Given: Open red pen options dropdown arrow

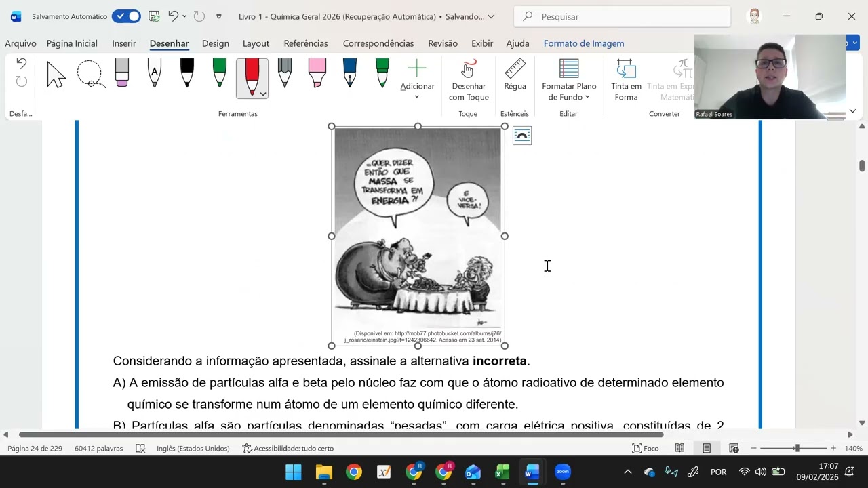Looking at the screenshot, I should tap(263, 94).
